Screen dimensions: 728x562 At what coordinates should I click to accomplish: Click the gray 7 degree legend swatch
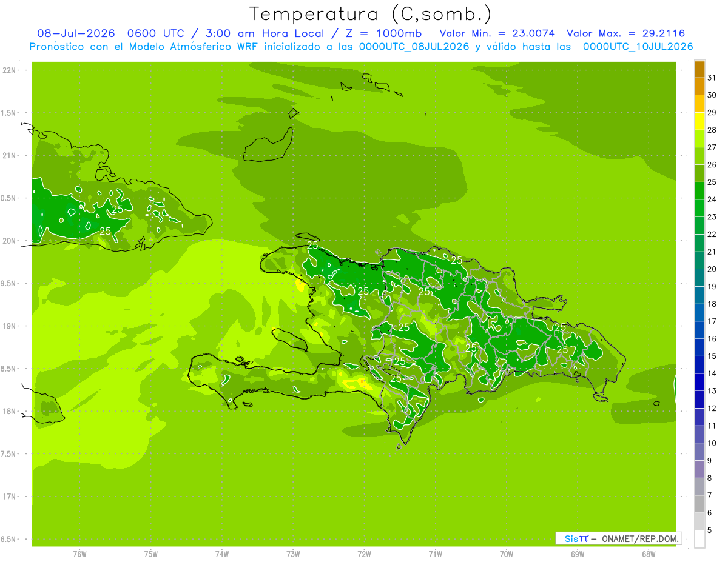699,487
